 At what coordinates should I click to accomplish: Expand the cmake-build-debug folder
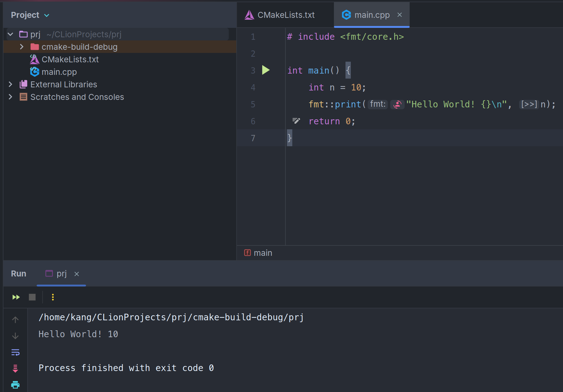click(22, 47)
